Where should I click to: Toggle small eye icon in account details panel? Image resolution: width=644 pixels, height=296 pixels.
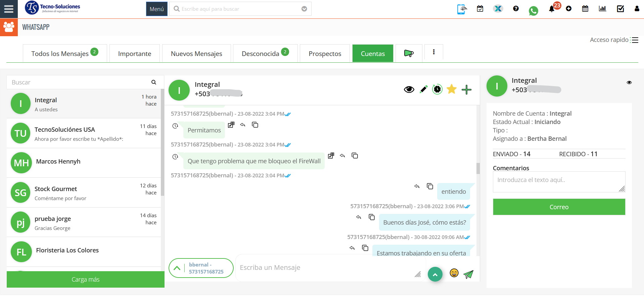tap(629, 82)
